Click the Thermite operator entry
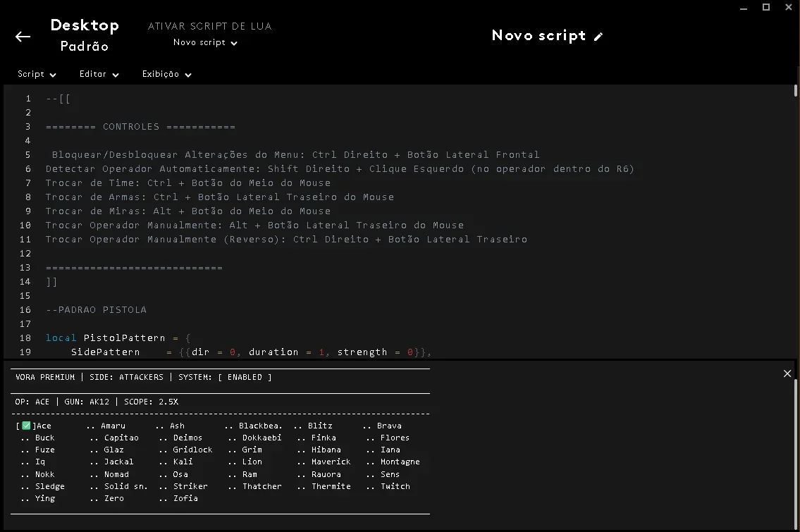 (x=331, y=486)
